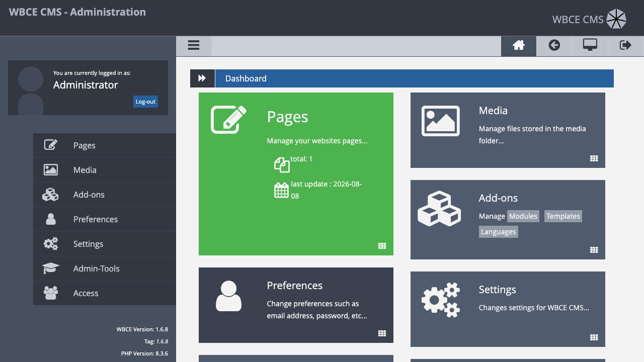
Task: Open the Media card heading
Action: tap(493, 111)
